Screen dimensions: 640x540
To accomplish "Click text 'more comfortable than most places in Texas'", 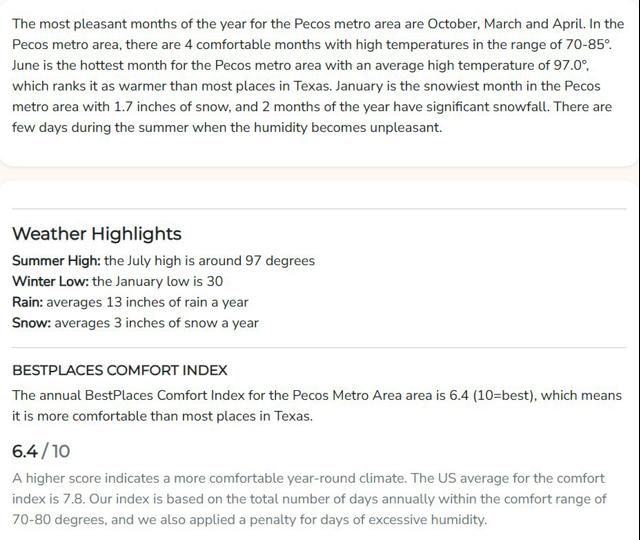I will (x=175, y=416).
